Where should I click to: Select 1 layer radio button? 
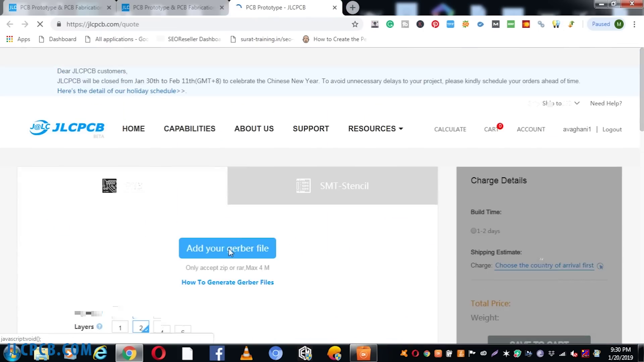[120, 327]
